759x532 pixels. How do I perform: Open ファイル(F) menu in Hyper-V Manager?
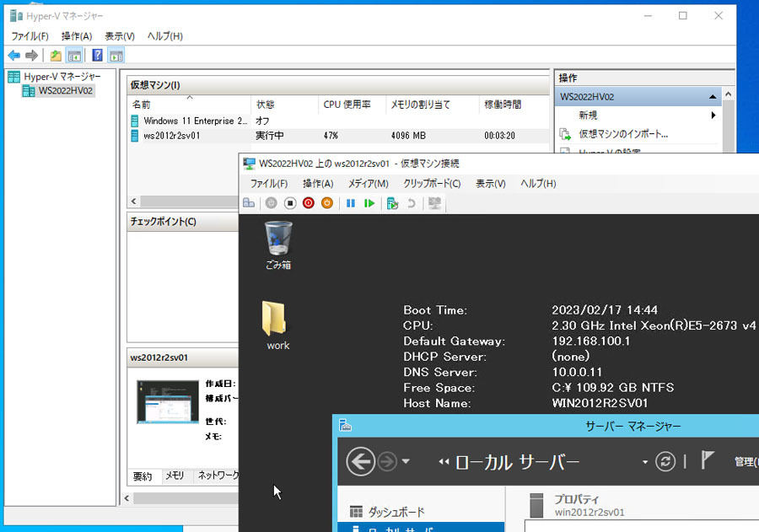tap(30, 36)
